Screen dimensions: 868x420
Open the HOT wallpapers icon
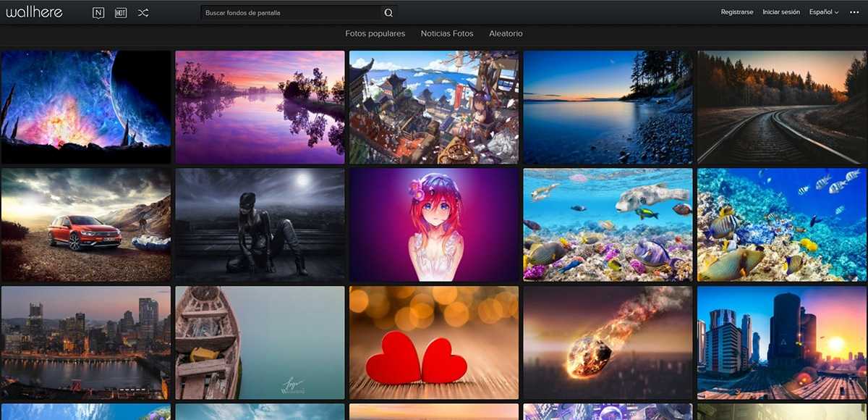(121, 12)
